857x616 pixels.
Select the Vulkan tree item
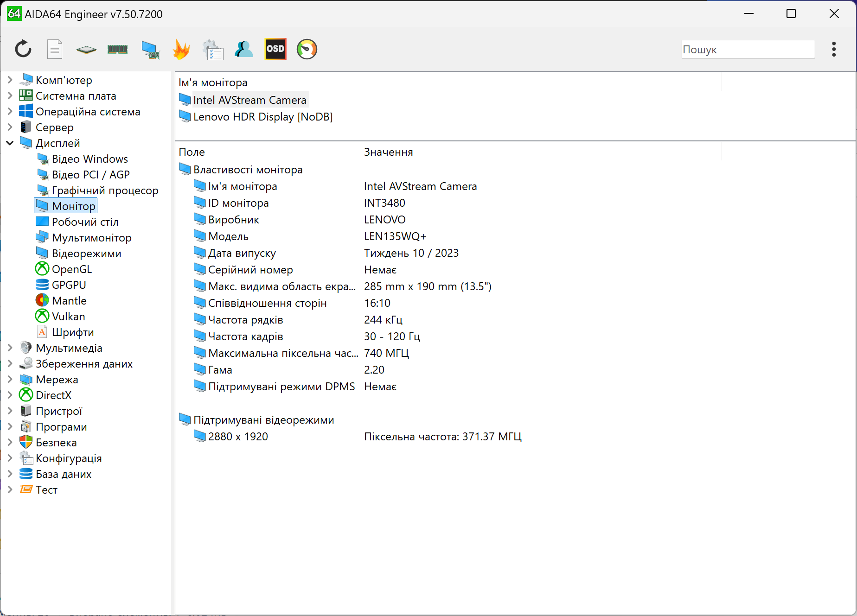[x=68, y=317]
